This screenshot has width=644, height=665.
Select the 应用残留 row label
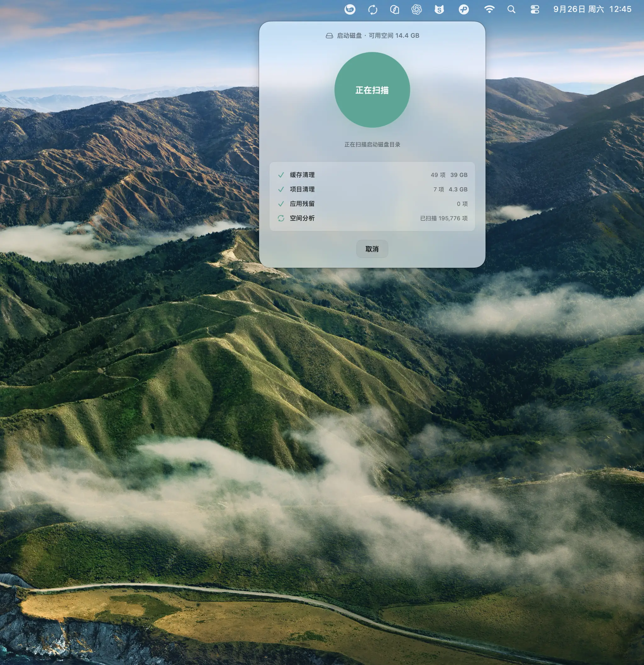(302, 204)
